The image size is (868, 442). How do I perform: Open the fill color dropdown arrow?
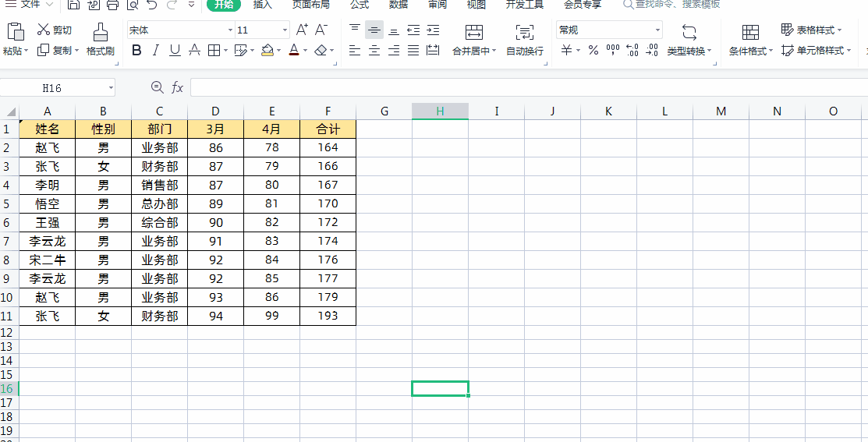279,51
